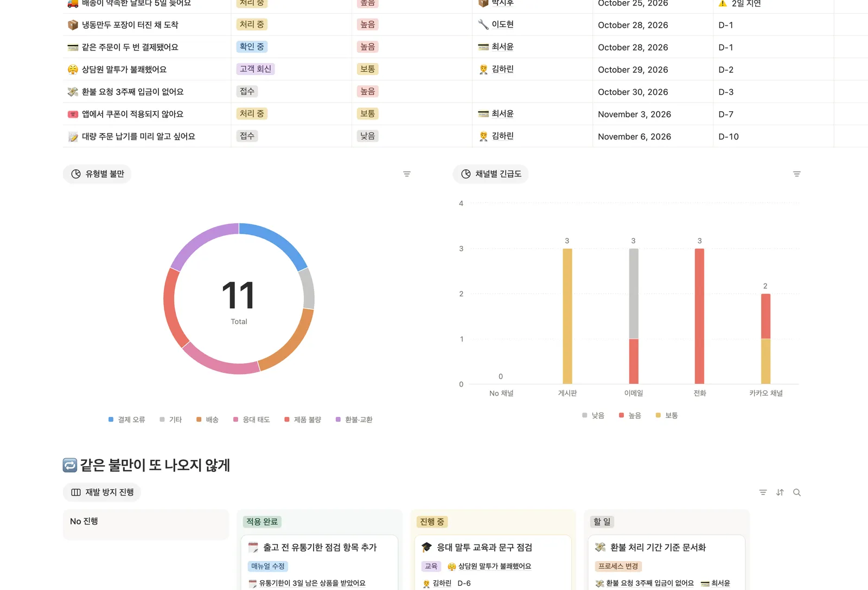Click 처리 중 status of 냉동만두 row
Image resolution: width=868 pixels, height=590 pixels.
[x=252, y=24]
